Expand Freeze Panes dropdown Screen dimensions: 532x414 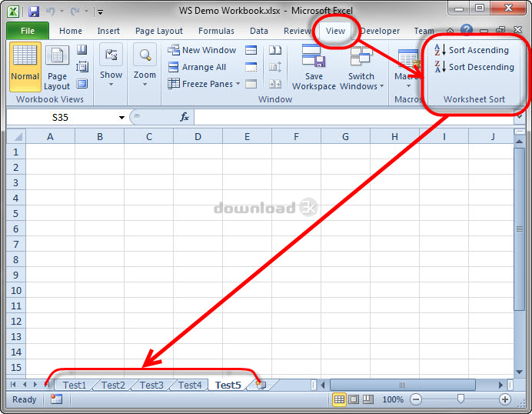pyautogui.click(x=238, y=84)
